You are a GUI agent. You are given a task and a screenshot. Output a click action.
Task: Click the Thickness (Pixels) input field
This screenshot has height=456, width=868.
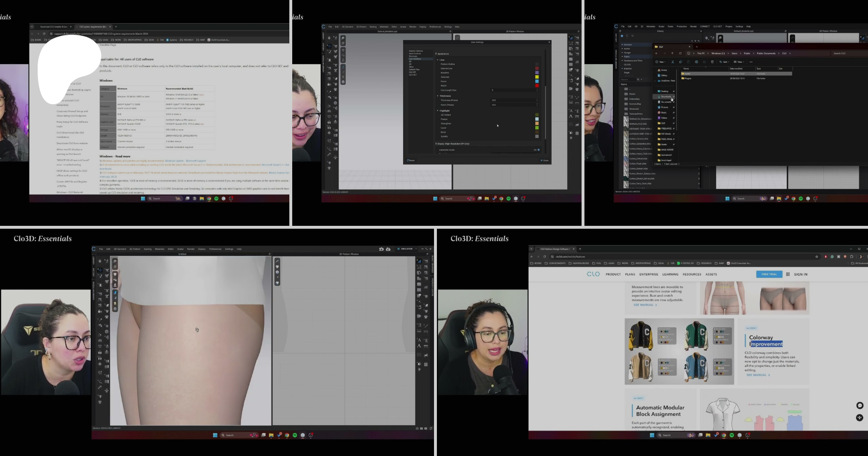514,100
